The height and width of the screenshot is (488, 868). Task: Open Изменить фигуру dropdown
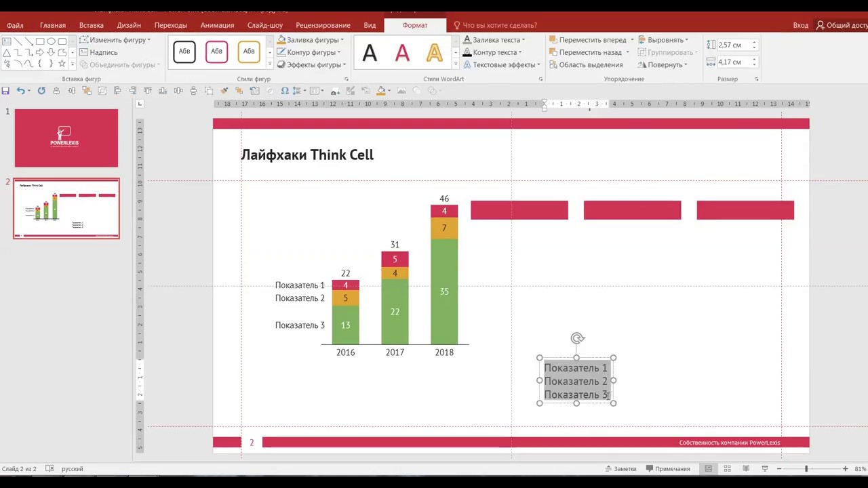pyautogui.click(x=115, y=40)
